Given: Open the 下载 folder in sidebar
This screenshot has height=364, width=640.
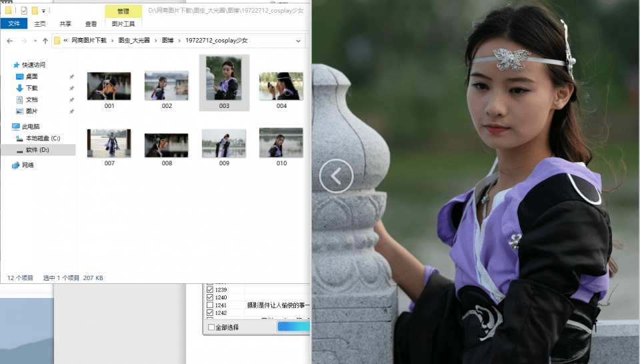Looking at the screenshot, I should pyautogui.click(x=31, y=88).
